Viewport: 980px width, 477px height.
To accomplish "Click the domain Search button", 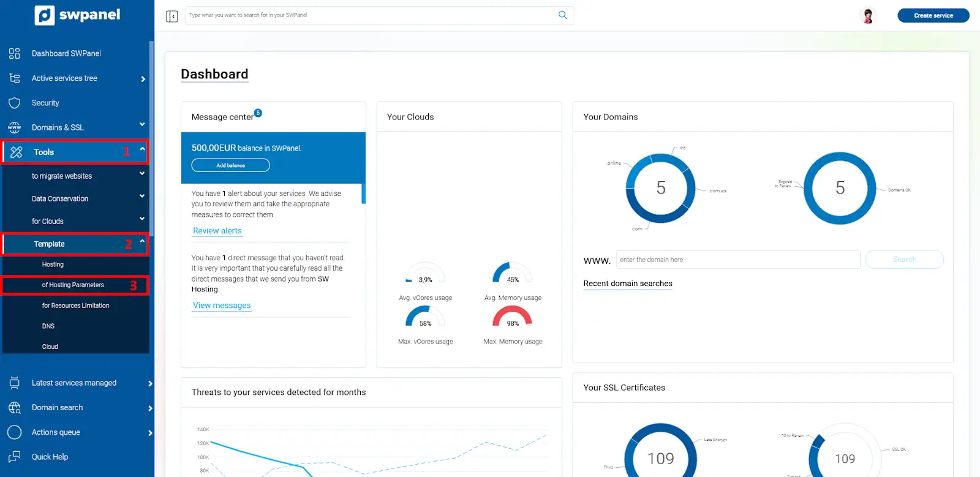I will click(x=905, y=260).
